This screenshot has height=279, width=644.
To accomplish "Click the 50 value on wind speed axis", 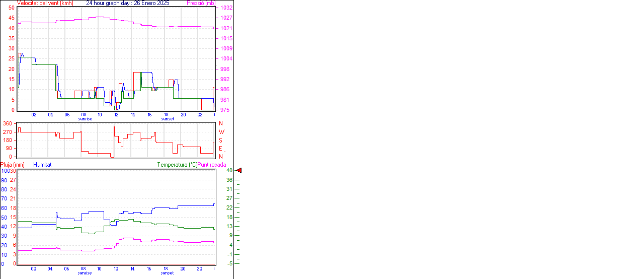I will [11, 8].
